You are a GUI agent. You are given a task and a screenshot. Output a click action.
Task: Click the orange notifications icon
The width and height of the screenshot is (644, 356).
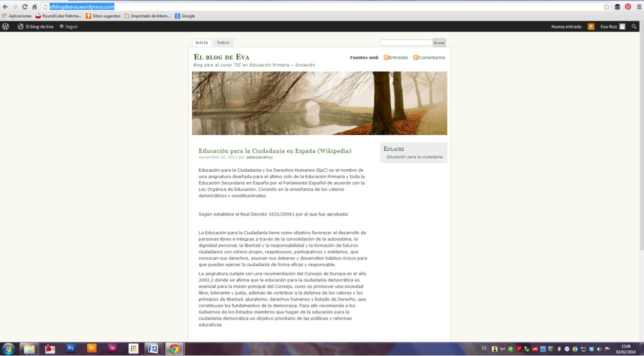click(591, 26)
